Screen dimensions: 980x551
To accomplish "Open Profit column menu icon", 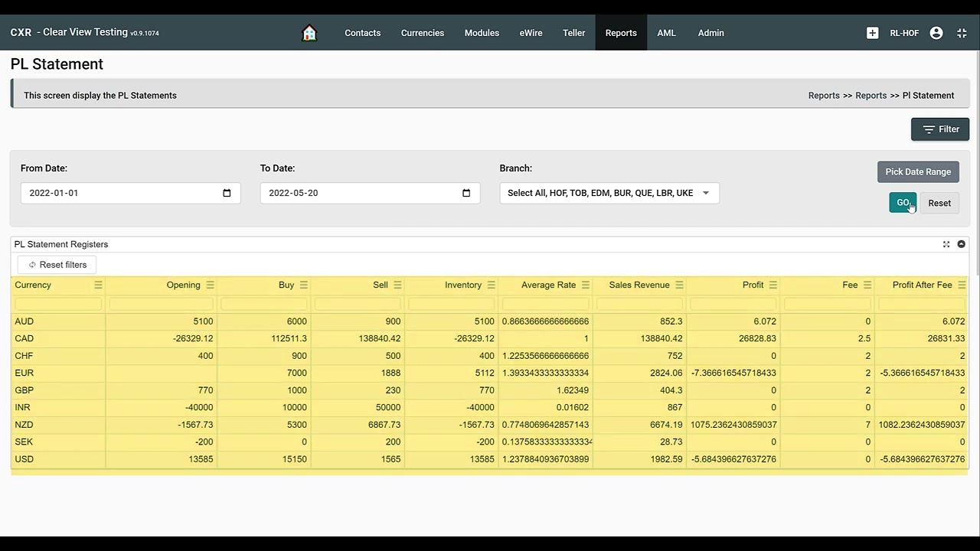I will pos(773,285).
